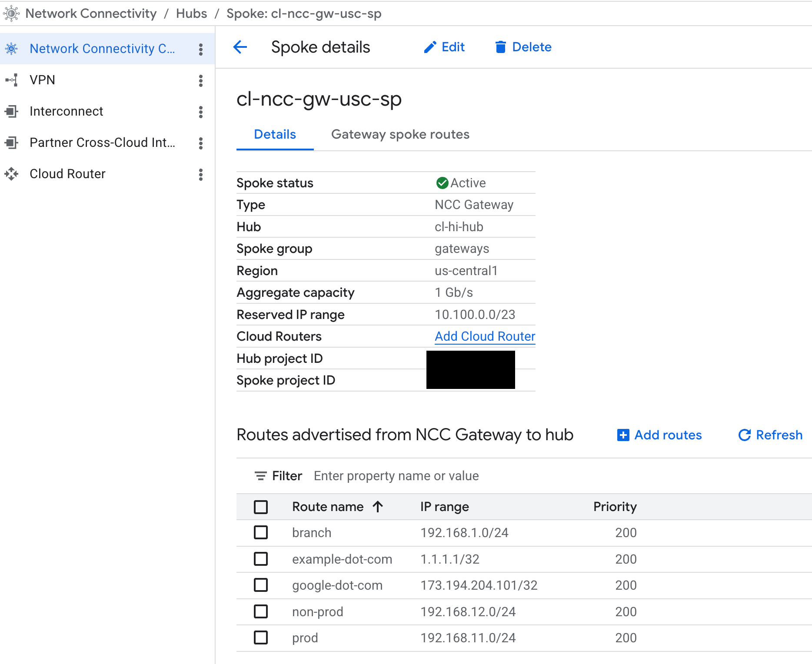The image size is (812, 664).
Task: Click the 173.194.204.101/32 IP range cell
Action: [479, 585]
